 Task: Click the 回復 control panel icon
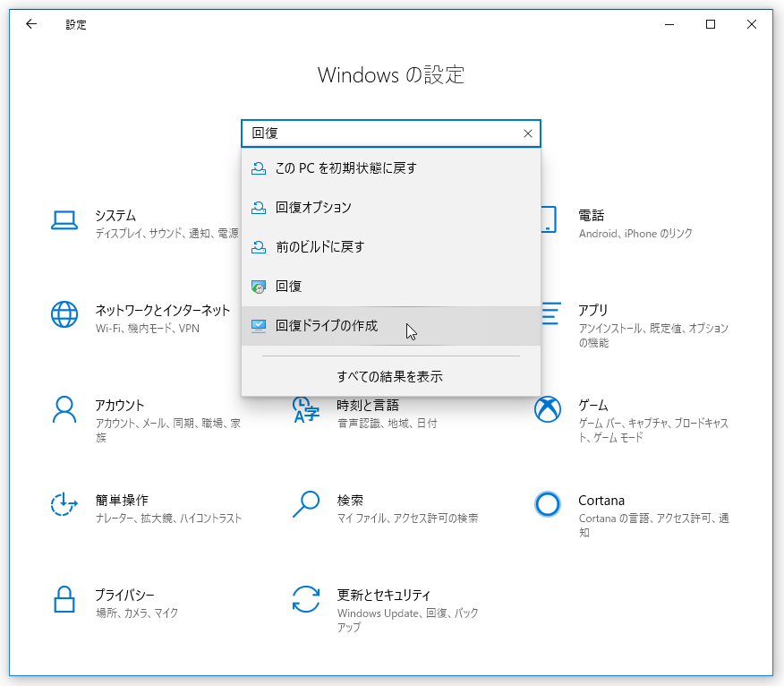coord(259,287)
